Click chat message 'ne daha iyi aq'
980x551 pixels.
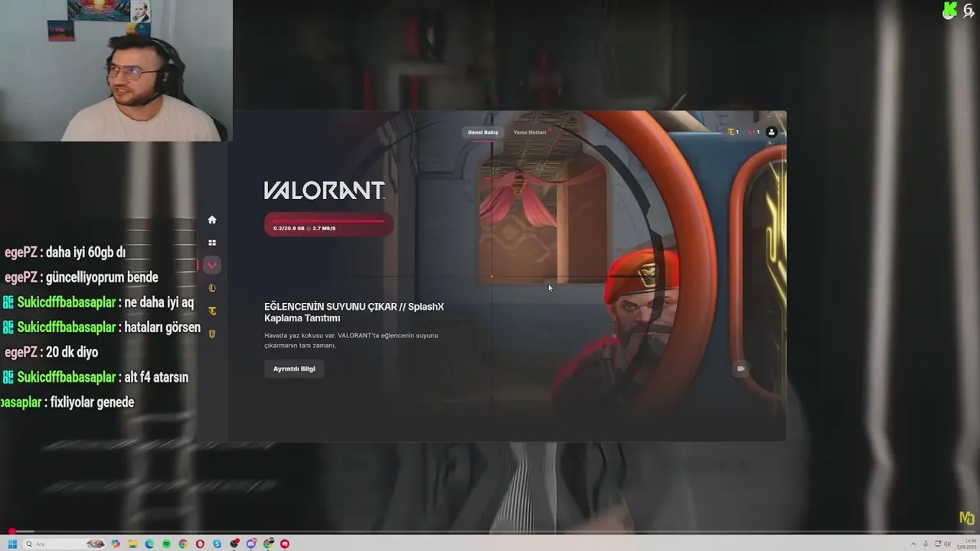tap(158, 302)
